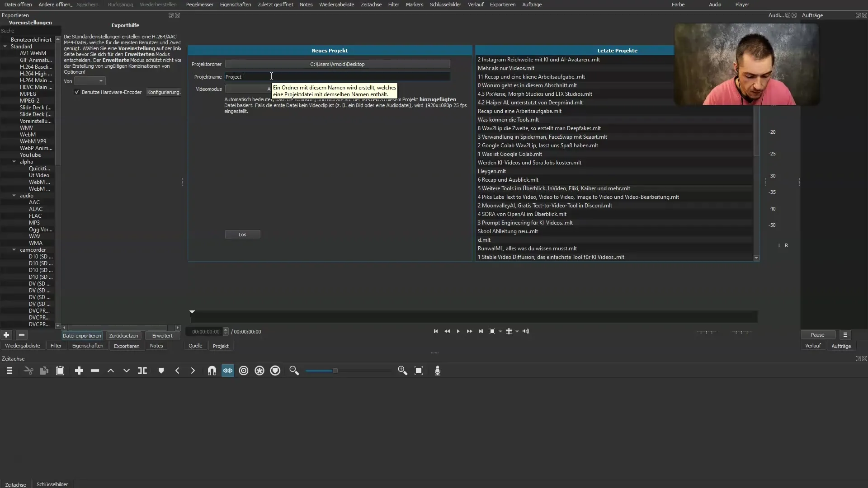Select the 'Eigenschaften' tab below preview
Image resolution: width=868 pixels, height=488 pixels.
[87, 346]
